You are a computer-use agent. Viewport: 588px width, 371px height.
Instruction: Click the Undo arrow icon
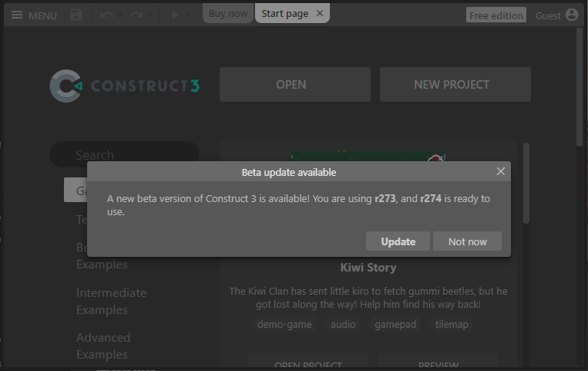pos(107,15)
